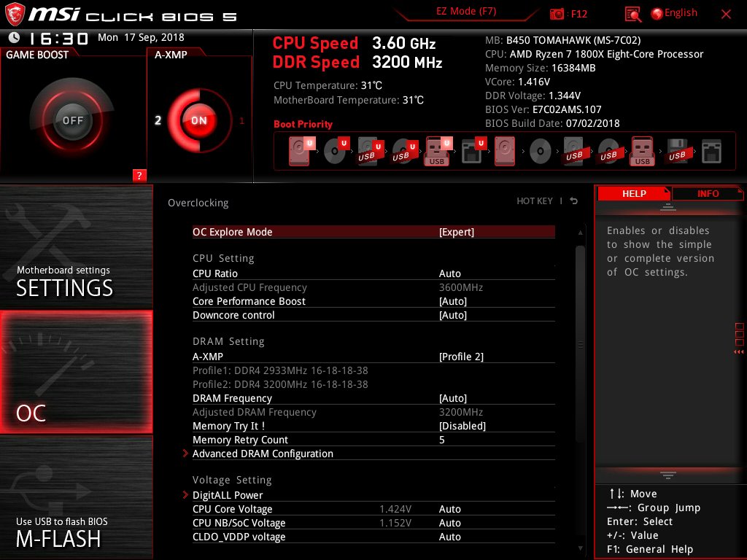Open Memory Try It ! [Disabled] dropdown
Screen dimensions: 747x560
373,426
